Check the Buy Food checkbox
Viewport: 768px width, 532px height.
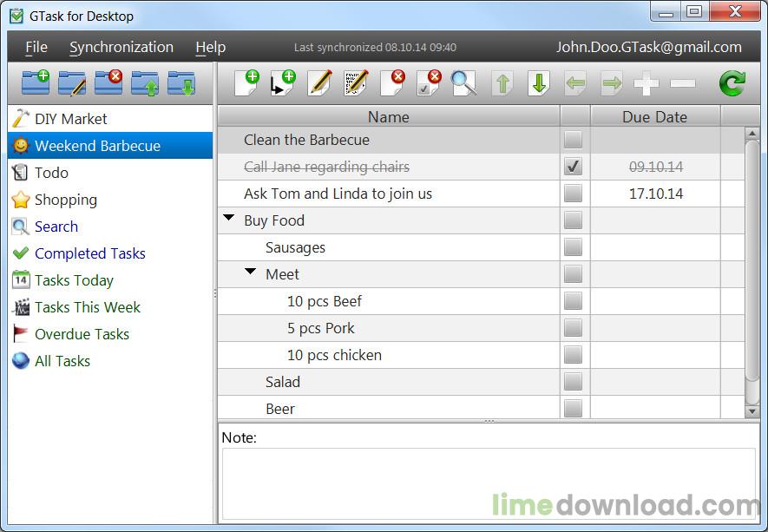573,220
